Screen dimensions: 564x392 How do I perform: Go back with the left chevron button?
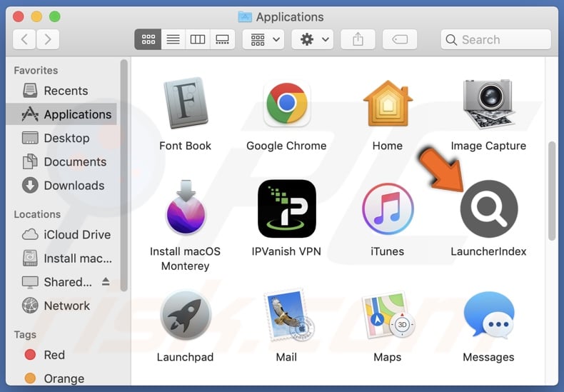tap(24, 39)
